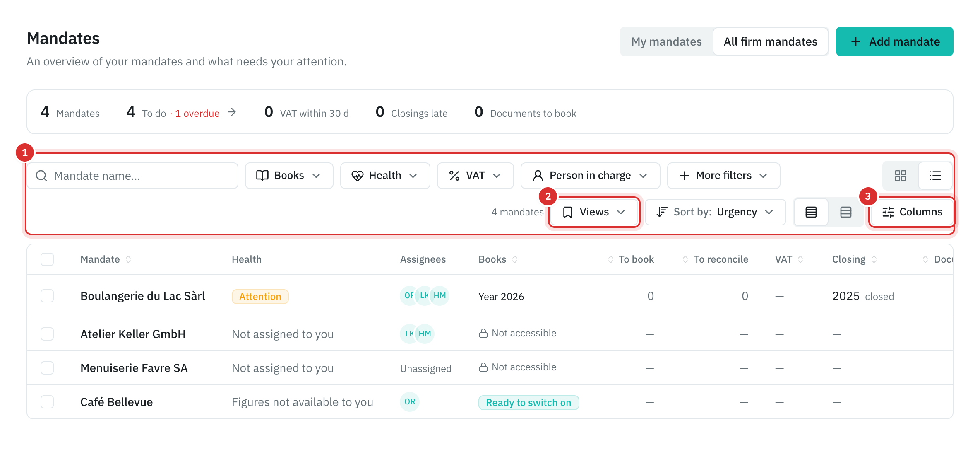The width and height of the screenshot is (980, 464).
Task: Check the Menuiserie Favre SA row
Action: (47, 368)
